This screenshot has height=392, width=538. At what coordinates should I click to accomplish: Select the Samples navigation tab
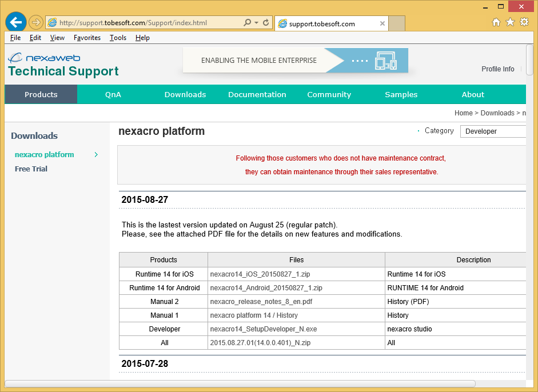401,94
